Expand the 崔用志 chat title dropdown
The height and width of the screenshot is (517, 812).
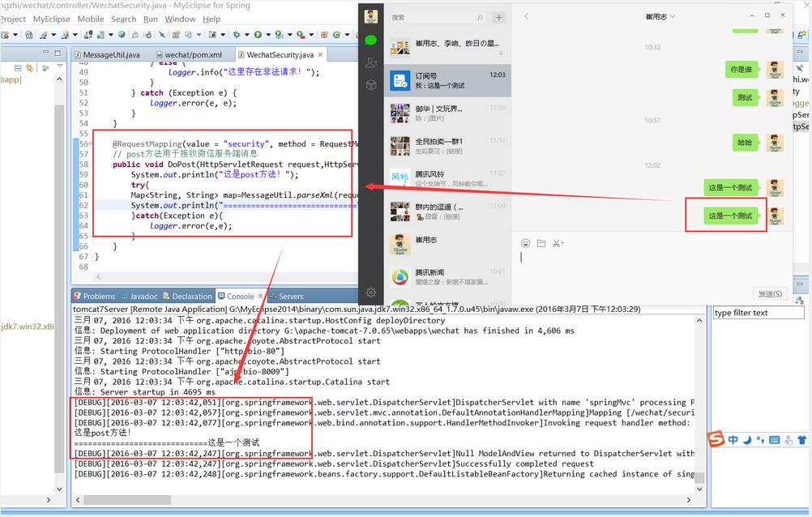coord(672,17)
